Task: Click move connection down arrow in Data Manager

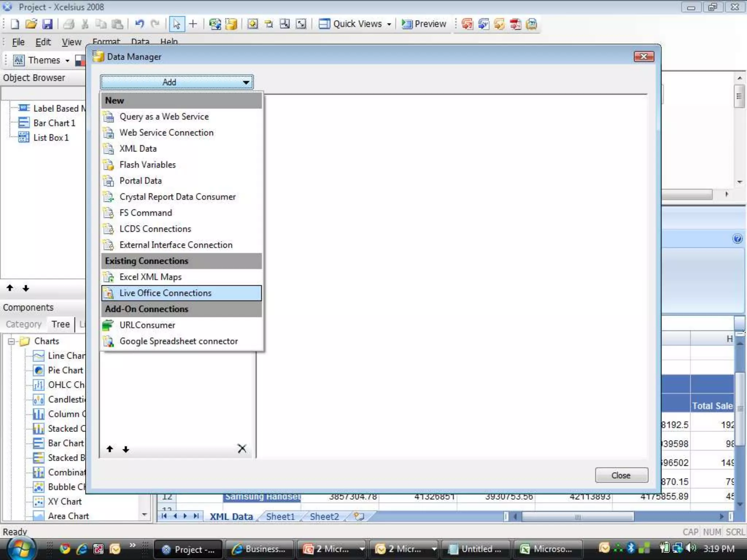Action: (x=126, y=449)
